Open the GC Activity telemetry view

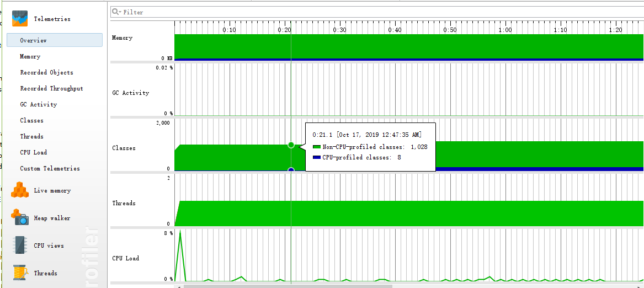(39, 104)
